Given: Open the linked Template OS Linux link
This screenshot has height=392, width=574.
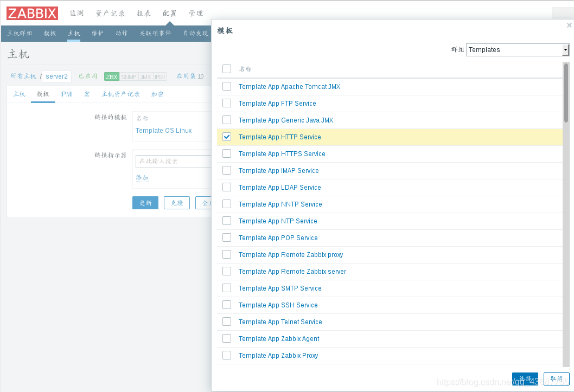Looking at the screenshot, I should pos(164,131).
